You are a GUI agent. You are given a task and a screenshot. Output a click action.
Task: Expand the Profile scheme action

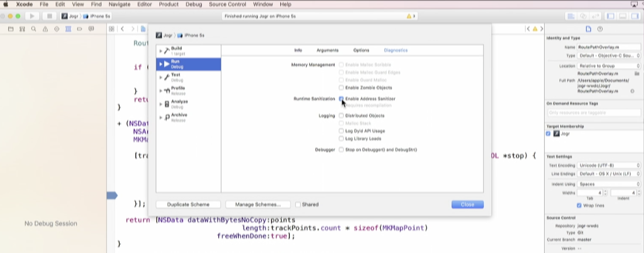point(161,90)
